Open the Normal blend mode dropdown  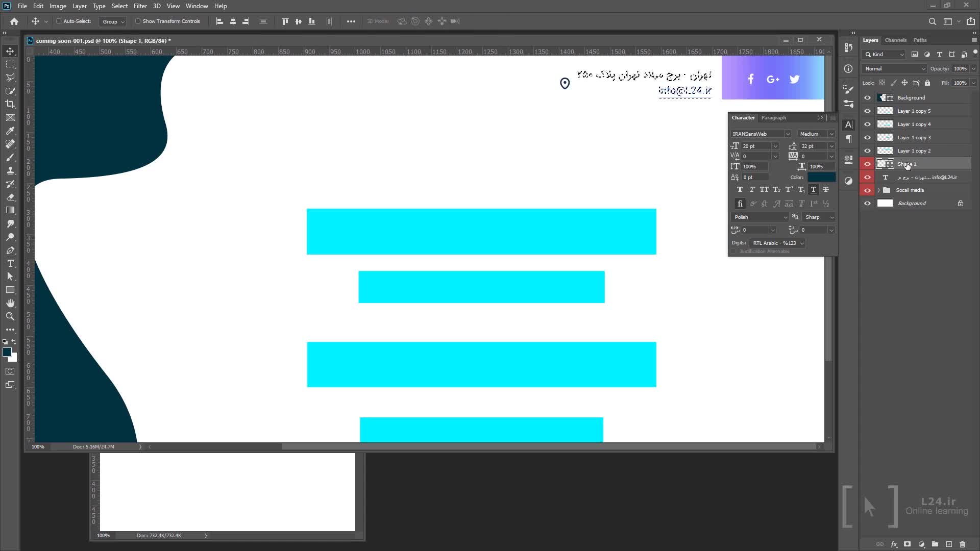coord(894,69)
